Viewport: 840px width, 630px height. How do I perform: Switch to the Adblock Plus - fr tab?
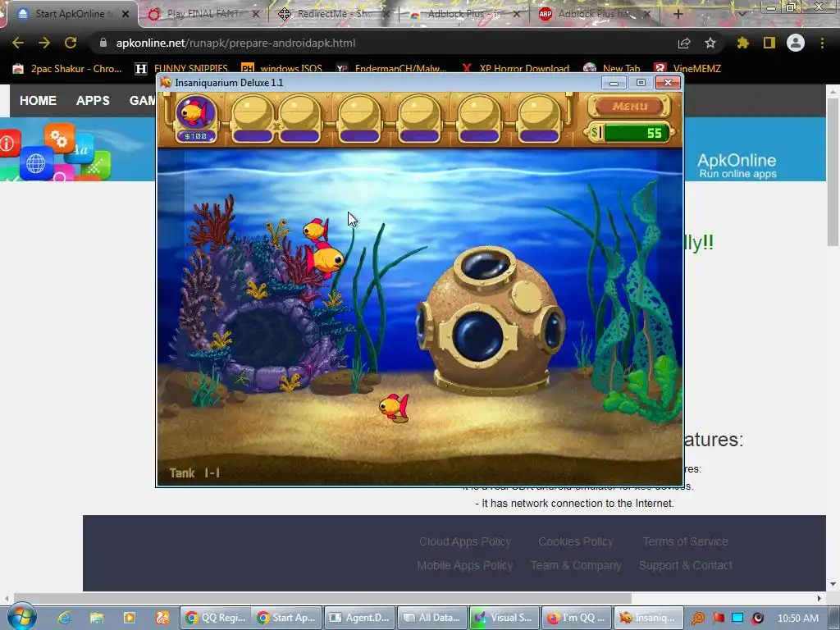point(463,14)
